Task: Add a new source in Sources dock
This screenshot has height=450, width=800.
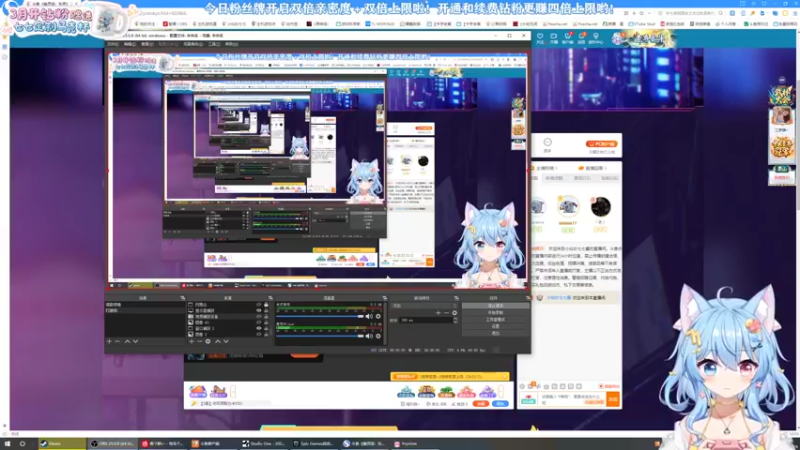Action: tap(191, 341)
